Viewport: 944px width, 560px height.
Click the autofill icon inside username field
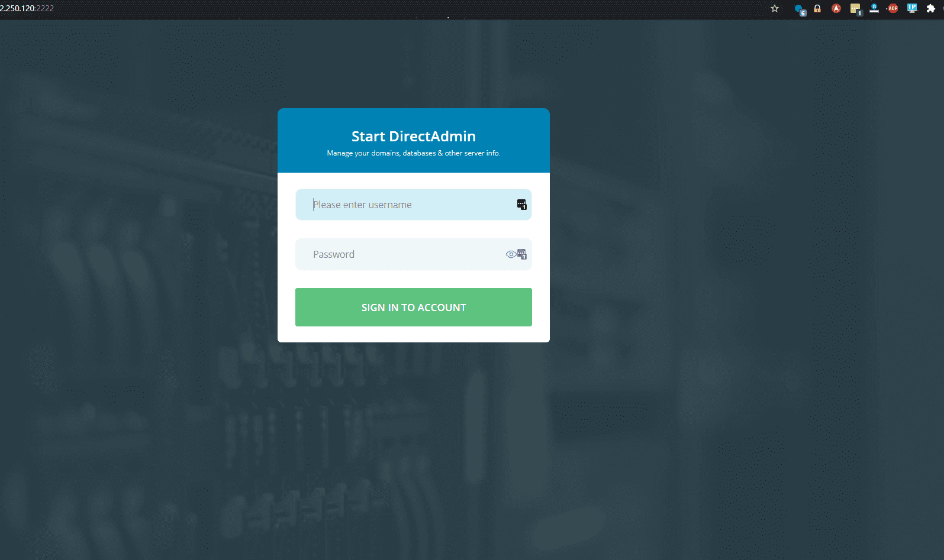(521, 205)
